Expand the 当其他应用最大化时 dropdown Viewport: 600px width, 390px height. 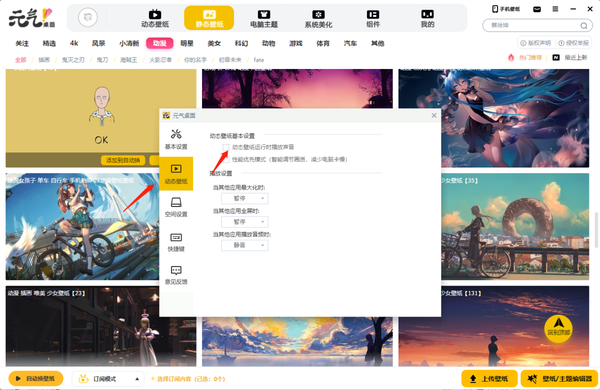[245, 198]
